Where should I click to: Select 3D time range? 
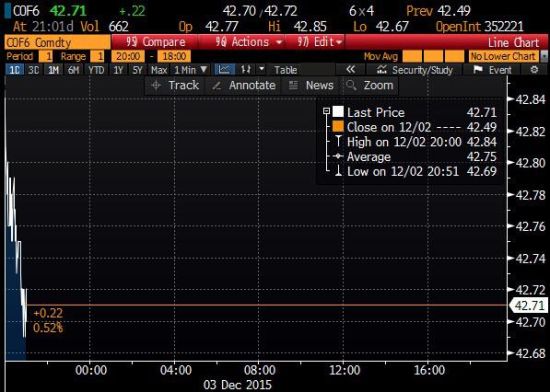coord(33,70)
